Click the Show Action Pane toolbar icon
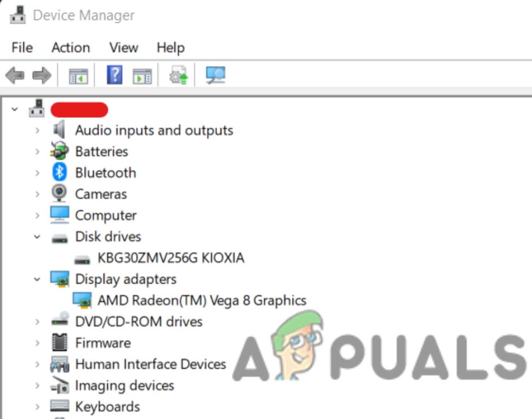Screen dimensions: 532x419 (142, 75)
